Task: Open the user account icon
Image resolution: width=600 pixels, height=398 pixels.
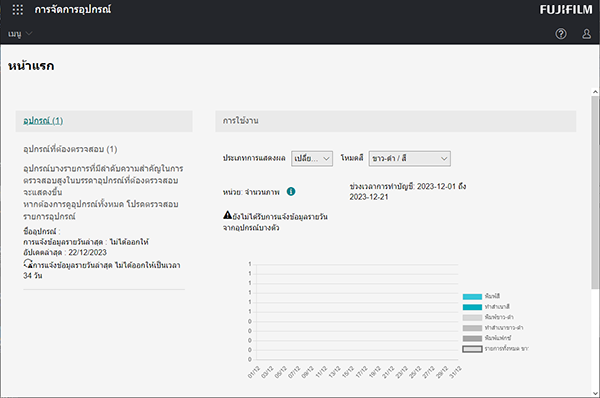Action: pos(586,34)
